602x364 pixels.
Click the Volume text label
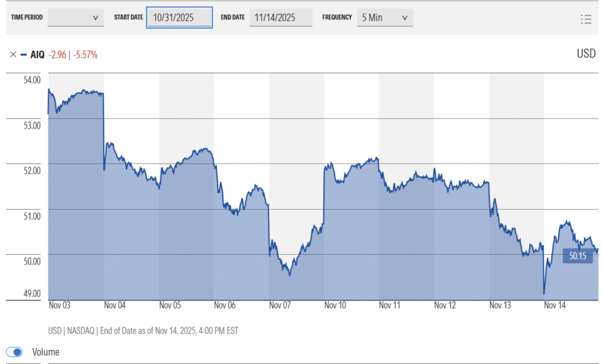46,352
